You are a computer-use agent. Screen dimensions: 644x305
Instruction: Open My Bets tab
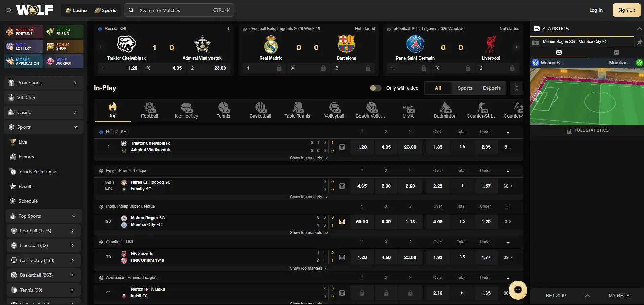tap(619, 296)
